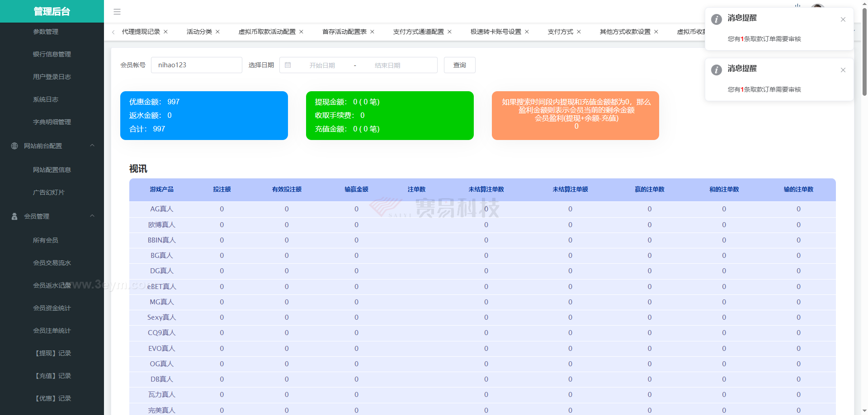Screen dimensions: 868x415
Task: Collapse the 会员管理 menu group
Action: click(x=92, y=216)
